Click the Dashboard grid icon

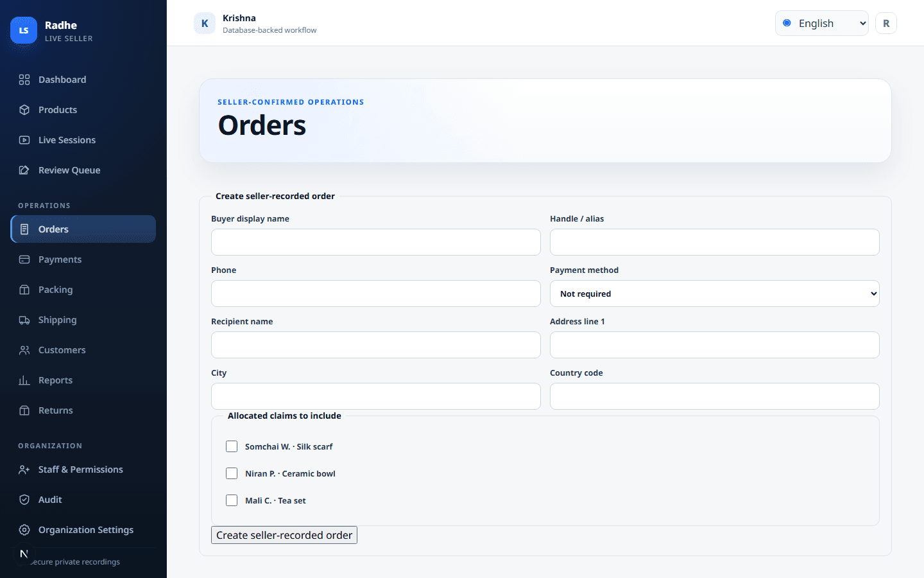[24, 80]
